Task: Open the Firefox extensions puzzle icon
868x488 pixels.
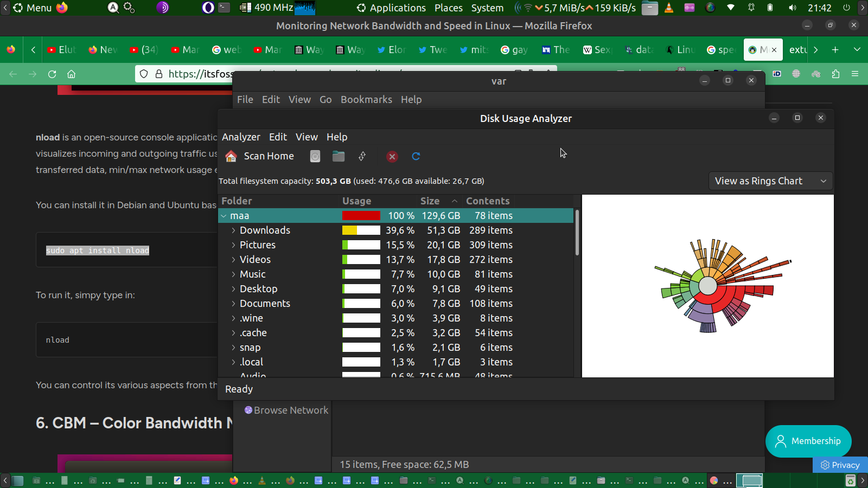Action: tap(835, 74)
